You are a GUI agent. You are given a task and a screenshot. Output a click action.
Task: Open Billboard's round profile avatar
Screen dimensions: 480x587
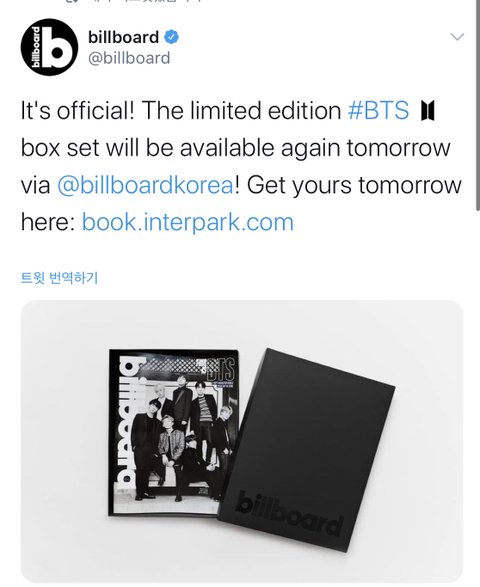49,47
